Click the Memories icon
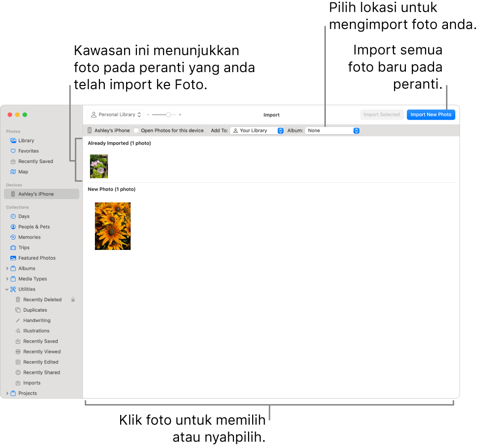This screenshot has width=484, height=448. 13,238
